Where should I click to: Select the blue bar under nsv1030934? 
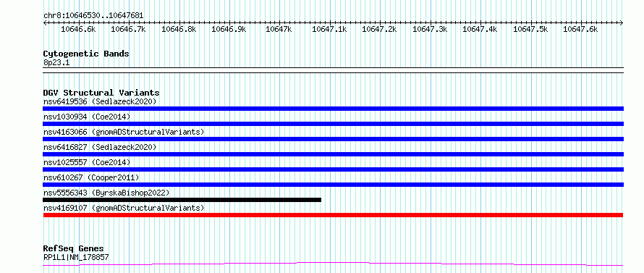pyautogui.click(x=334, y=124)
